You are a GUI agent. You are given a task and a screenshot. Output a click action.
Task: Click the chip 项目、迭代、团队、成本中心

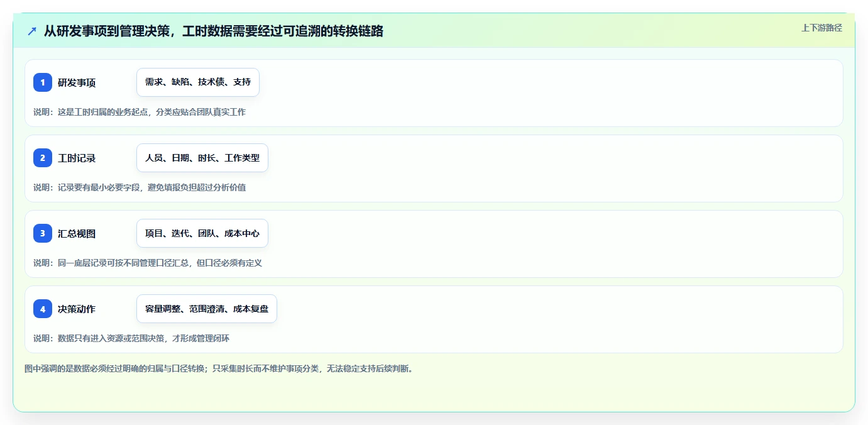click(202, 233)
